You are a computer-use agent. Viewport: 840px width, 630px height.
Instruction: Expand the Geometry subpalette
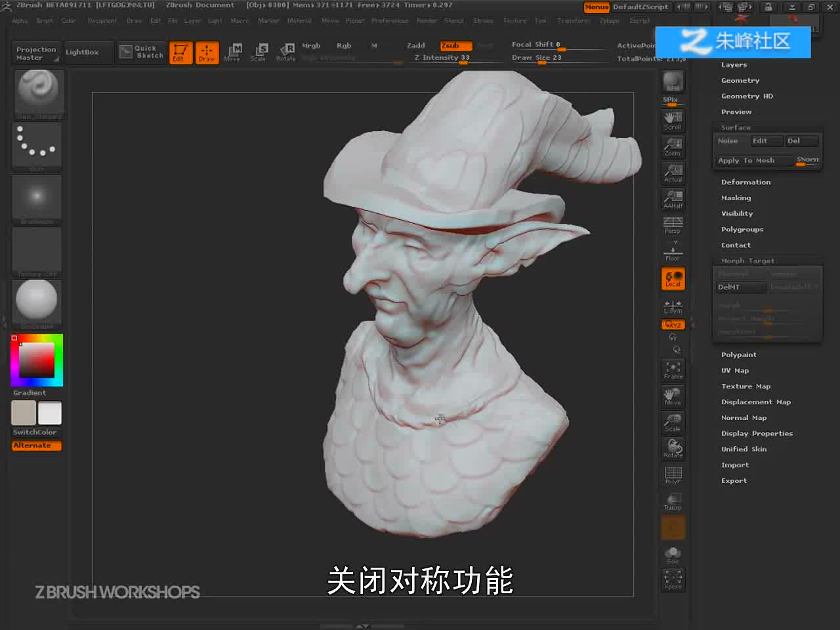tap(740, 81)
